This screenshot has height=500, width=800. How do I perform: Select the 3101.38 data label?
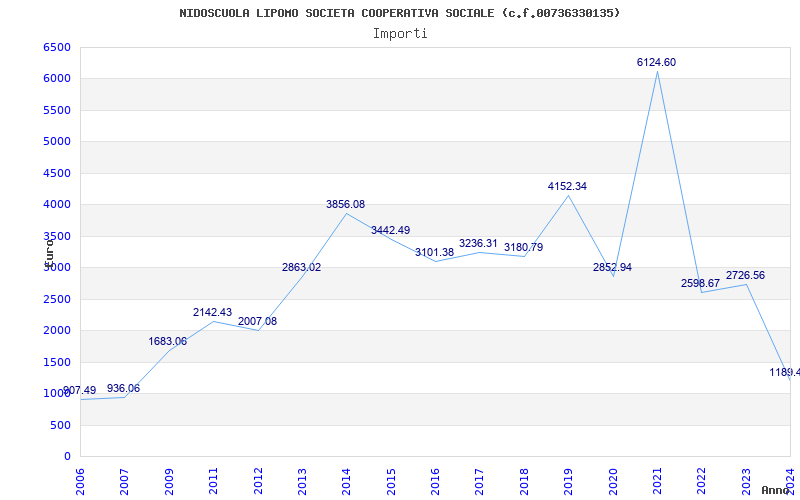point(434,252)
